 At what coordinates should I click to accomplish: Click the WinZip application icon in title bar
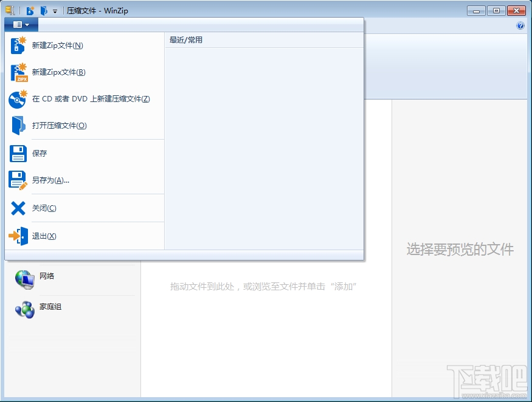(x=9, y=10)
